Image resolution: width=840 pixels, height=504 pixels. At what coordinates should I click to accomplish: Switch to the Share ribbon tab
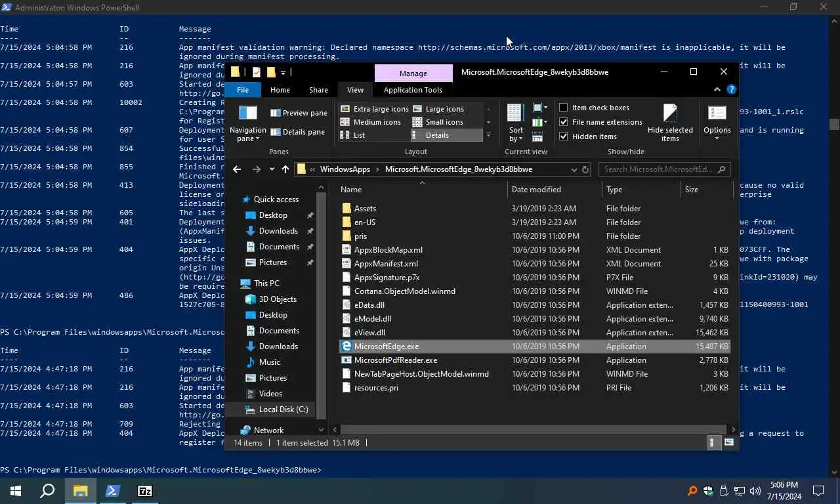[318, 90]
